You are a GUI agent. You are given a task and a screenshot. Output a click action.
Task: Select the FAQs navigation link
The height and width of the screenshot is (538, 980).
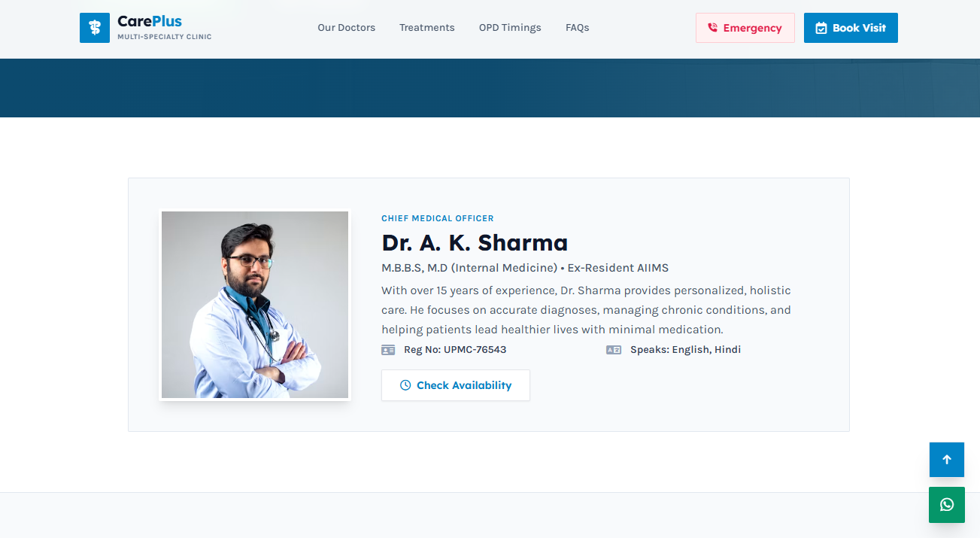click(x=578, y=28)
